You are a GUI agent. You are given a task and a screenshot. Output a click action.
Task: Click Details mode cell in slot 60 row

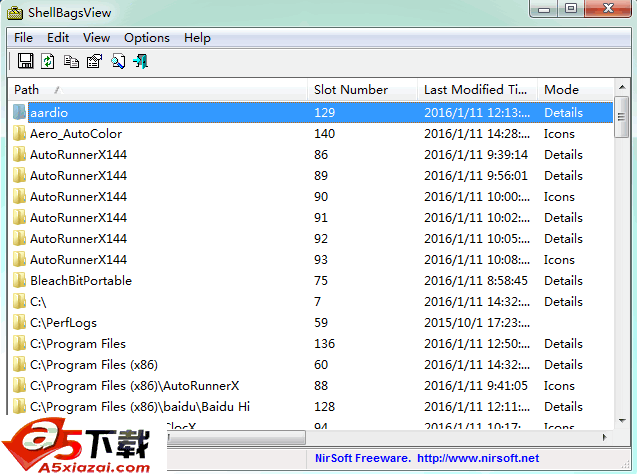click(563, 364)
